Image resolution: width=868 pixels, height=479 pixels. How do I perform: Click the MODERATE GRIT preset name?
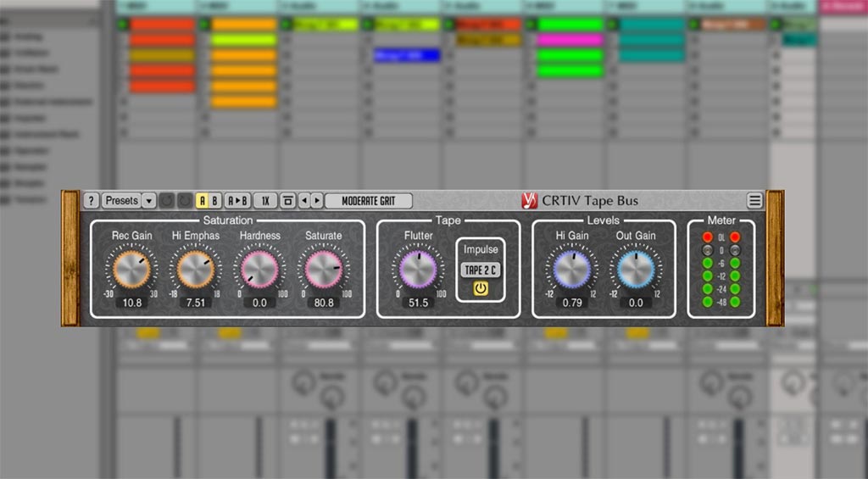pos(369,200)
